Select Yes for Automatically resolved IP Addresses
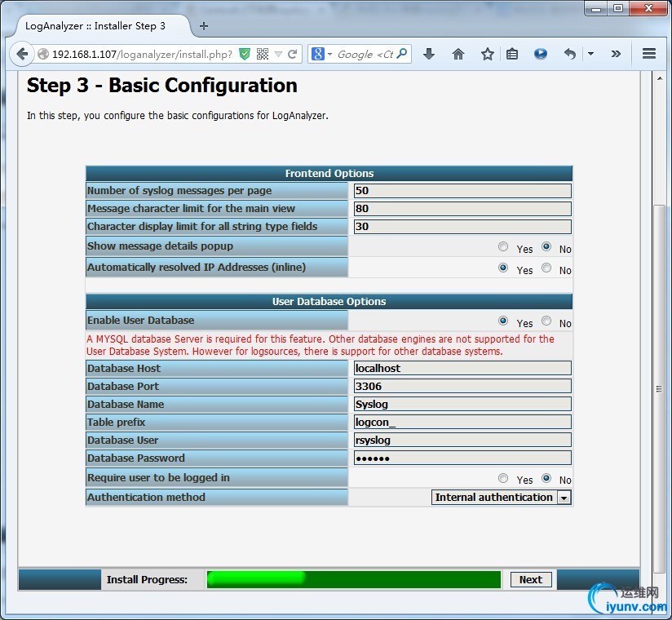 (503, 268)
